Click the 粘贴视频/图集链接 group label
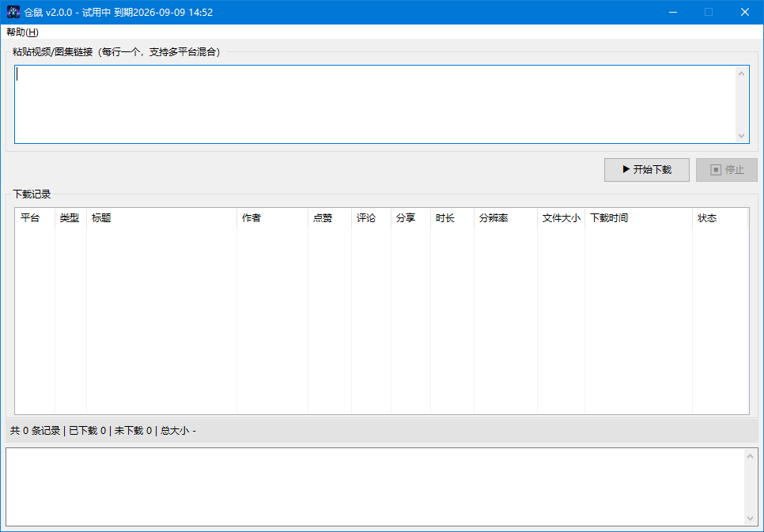The width and height of the screenshot is (764, 532). coord(118,52)
